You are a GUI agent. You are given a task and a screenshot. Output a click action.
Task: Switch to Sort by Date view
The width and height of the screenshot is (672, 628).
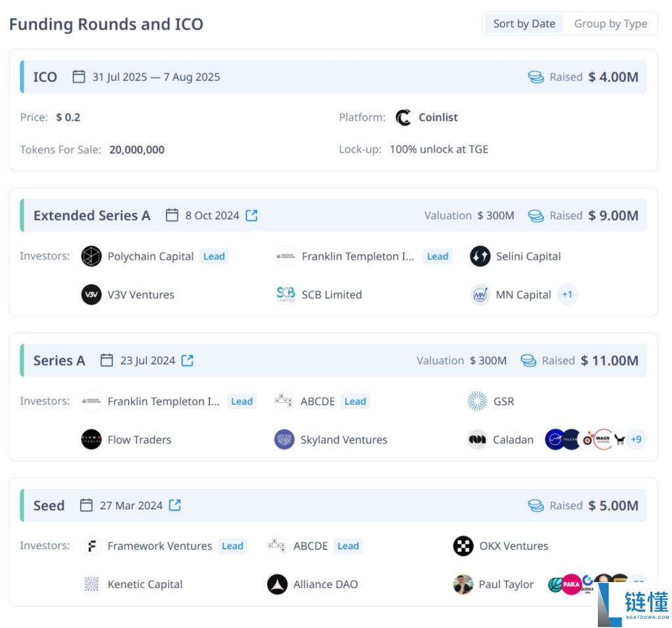point(524,24)
